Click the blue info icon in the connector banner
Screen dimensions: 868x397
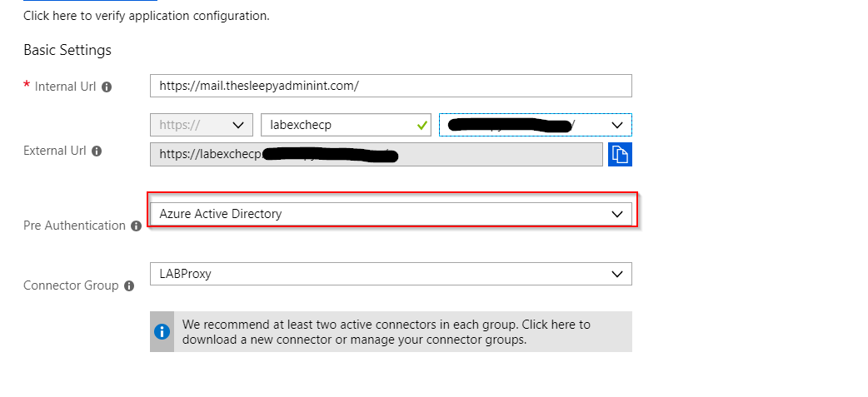[162, 332]
